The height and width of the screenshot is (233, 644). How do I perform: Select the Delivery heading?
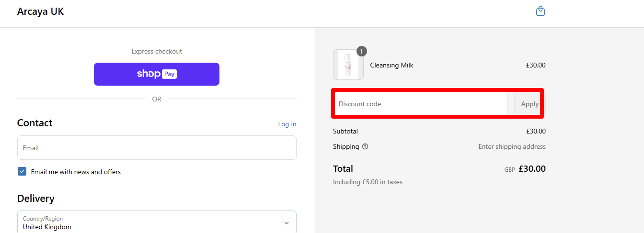36,199
